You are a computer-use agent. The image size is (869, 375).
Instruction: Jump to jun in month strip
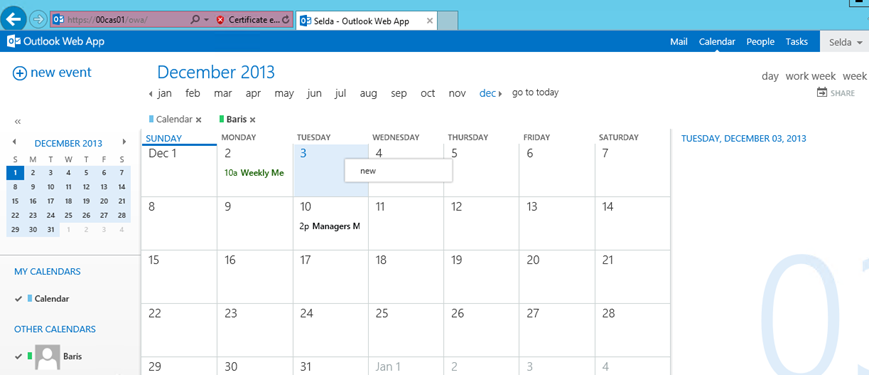tap(314, 94)
